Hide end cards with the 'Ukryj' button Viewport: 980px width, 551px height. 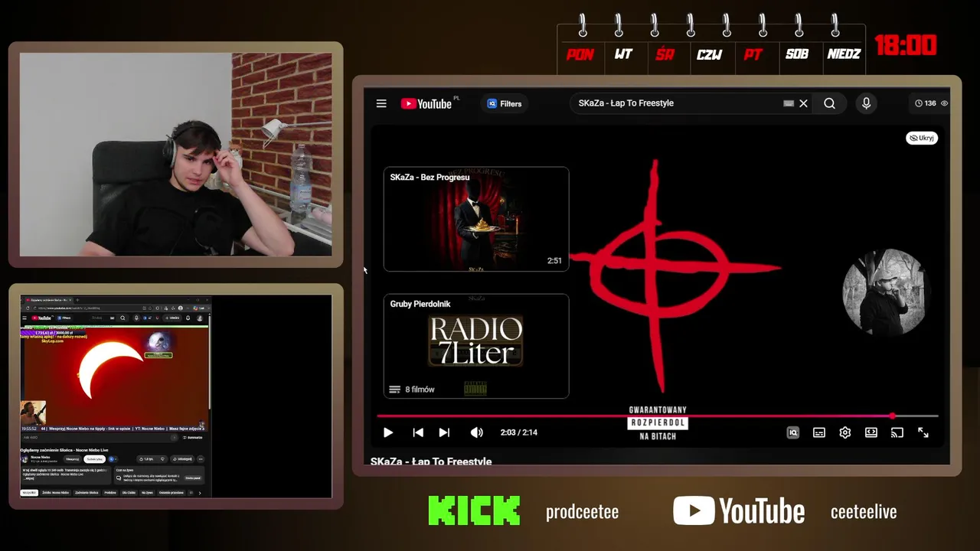click(x=922, y=138)
